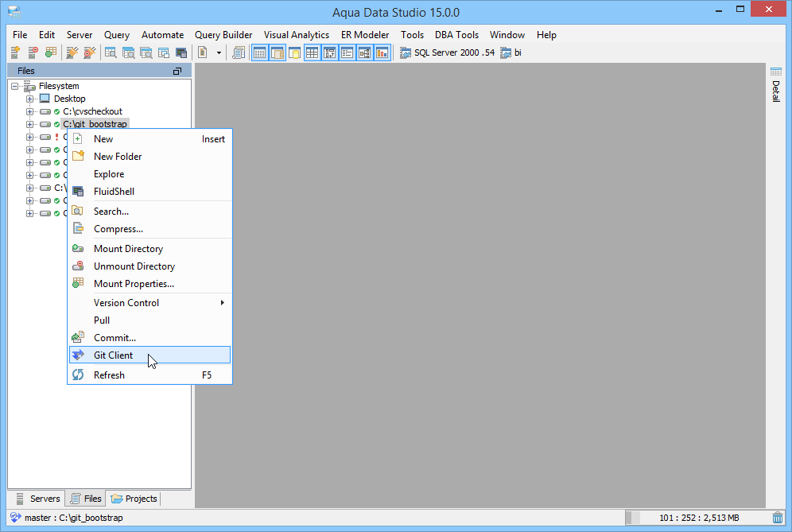Toggle the plain grid toolbar button
792x532 pixels.
pos(313,52)
